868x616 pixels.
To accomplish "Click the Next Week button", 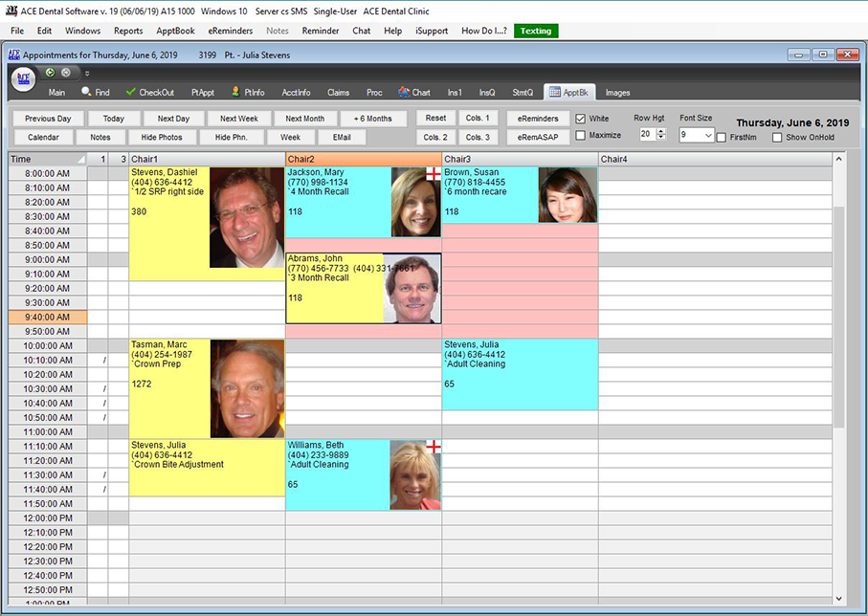I will [x=239, y=119].
